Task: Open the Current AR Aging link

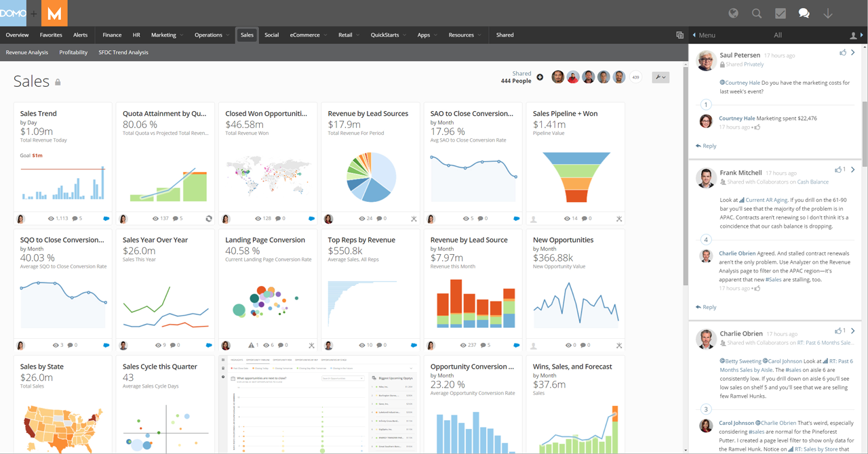Action: pos(766,200)
